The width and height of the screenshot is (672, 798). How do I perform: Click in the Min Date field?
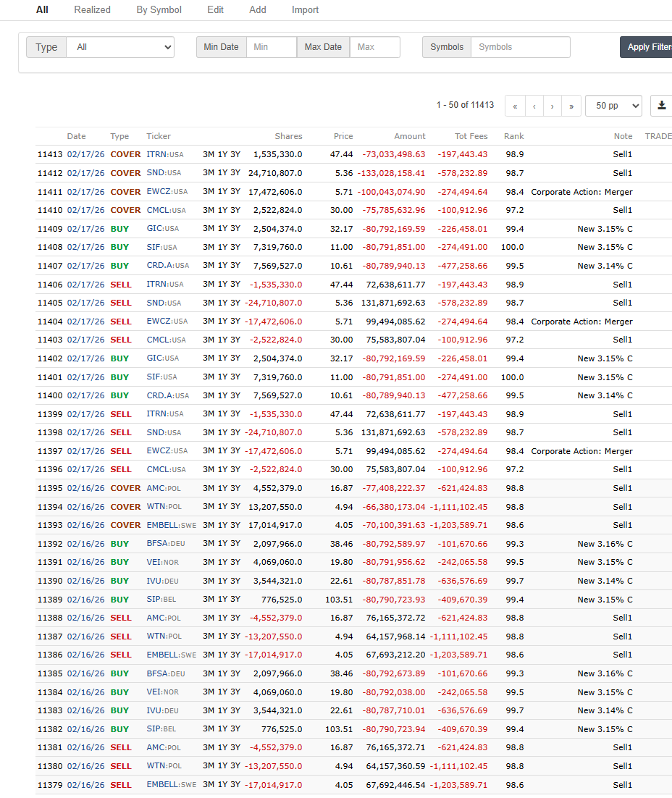coord(272,47)
